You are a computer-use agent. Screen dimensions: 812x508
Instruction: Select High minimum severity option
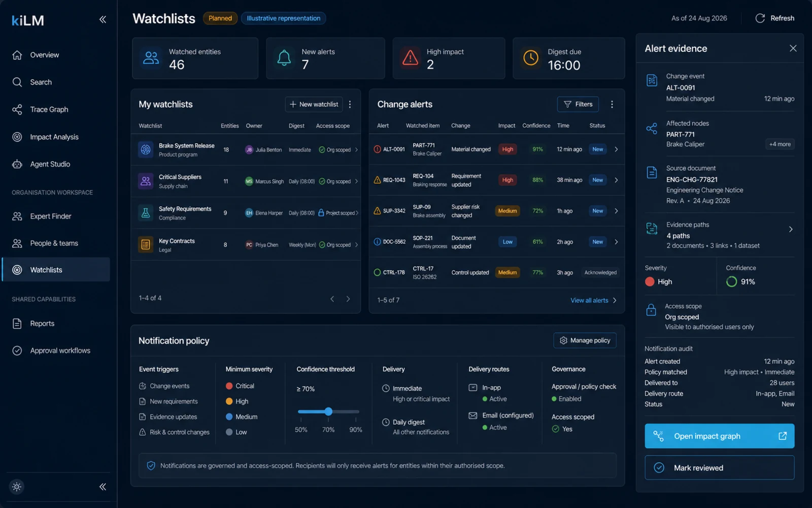pos(237,401)
